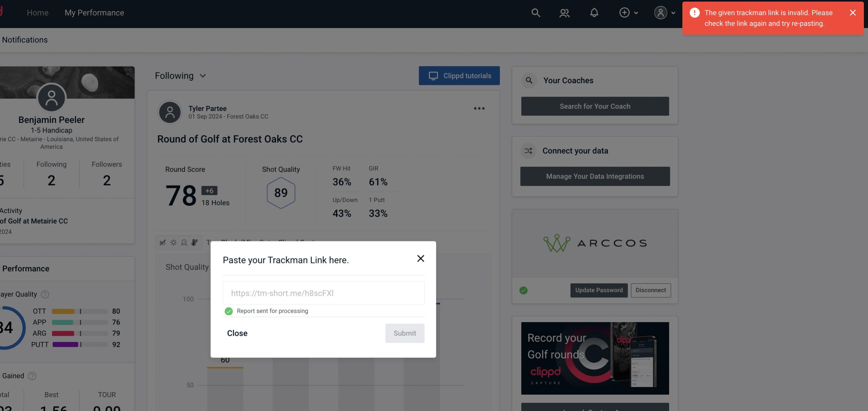Click the user profile icon
Viewport: 868px width, 411px height.
click(660, 12)
